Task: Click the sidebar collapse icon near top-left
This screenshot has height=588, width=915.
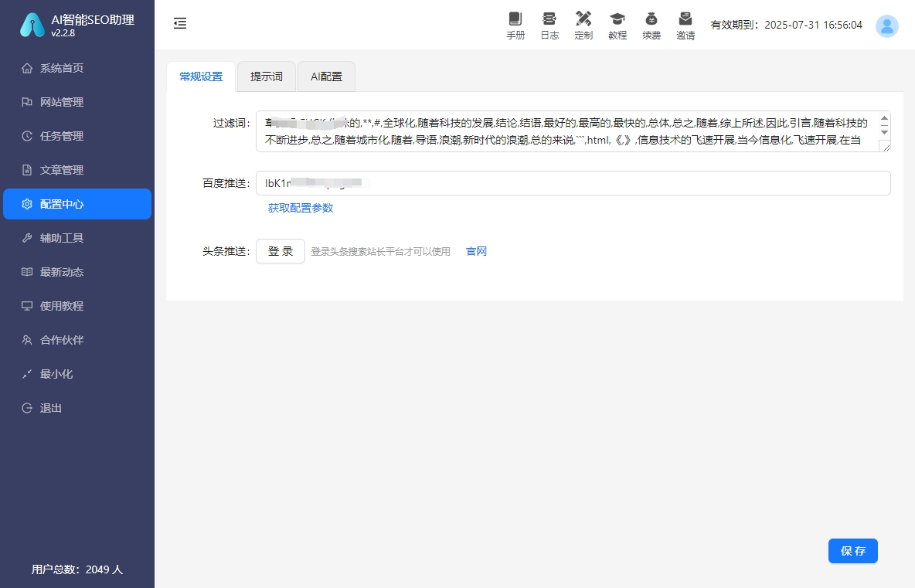Action: click(x=180, y=23)
